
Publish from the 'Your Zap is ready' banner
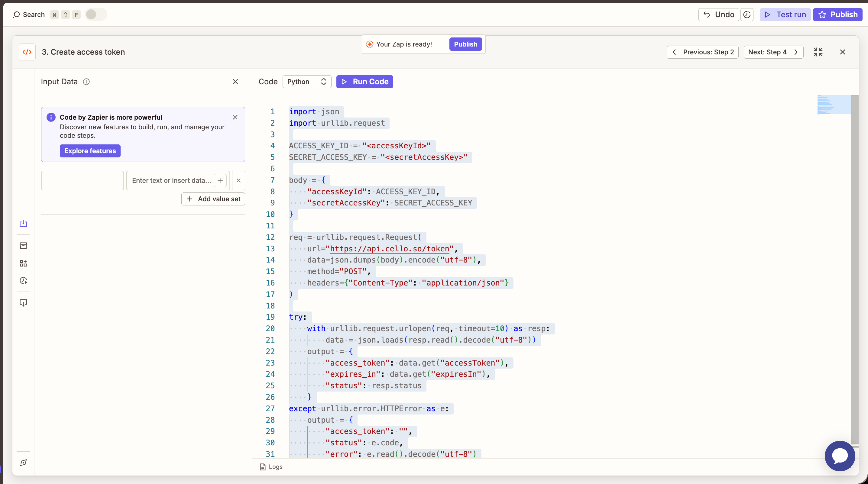coord(465,44)
